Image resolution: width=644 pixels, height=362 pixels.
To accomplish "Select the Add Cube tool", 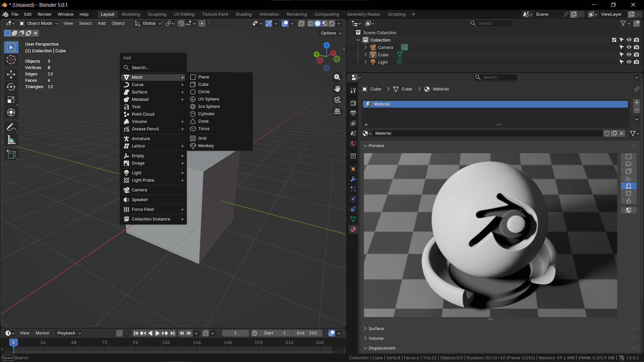I will [x=11, y=154].
